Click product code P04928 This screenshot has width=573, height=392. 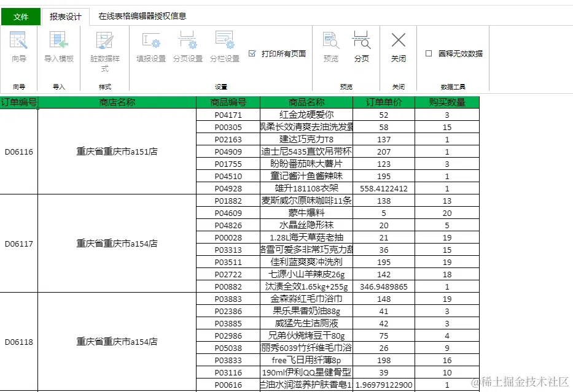point(228,188)
